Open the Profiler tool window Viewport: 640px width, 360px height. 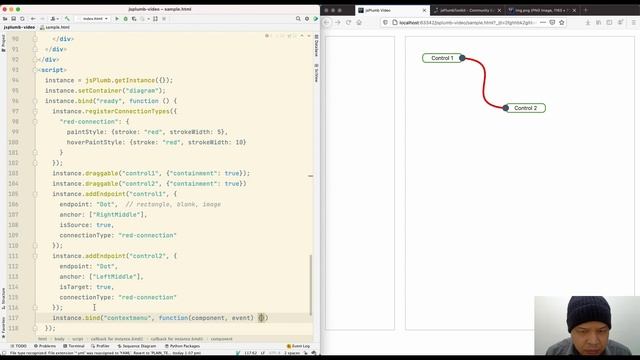(x=100, y=346)
